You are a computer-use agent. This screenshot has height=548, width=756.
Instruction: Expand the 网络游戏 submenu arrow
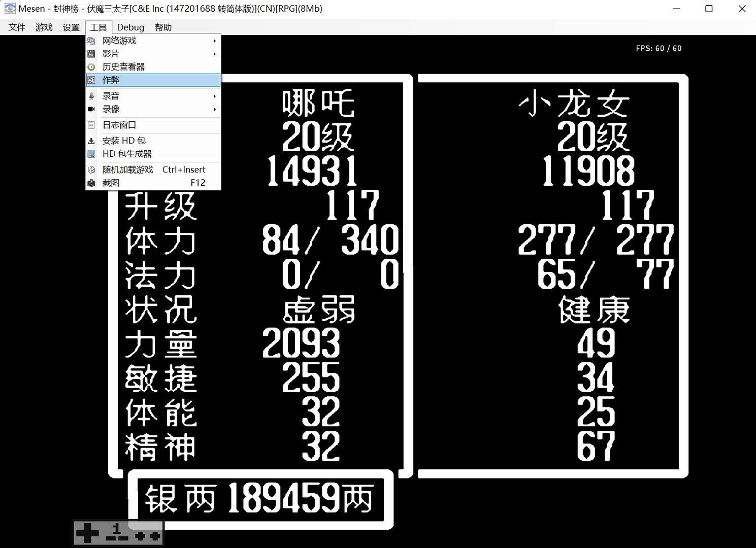click(x=214, y=41)
